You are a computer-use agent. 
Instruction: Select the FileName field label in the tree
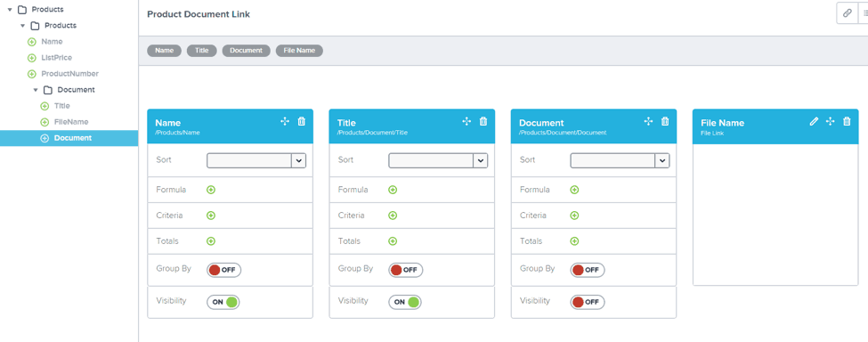tap(71, 122)
